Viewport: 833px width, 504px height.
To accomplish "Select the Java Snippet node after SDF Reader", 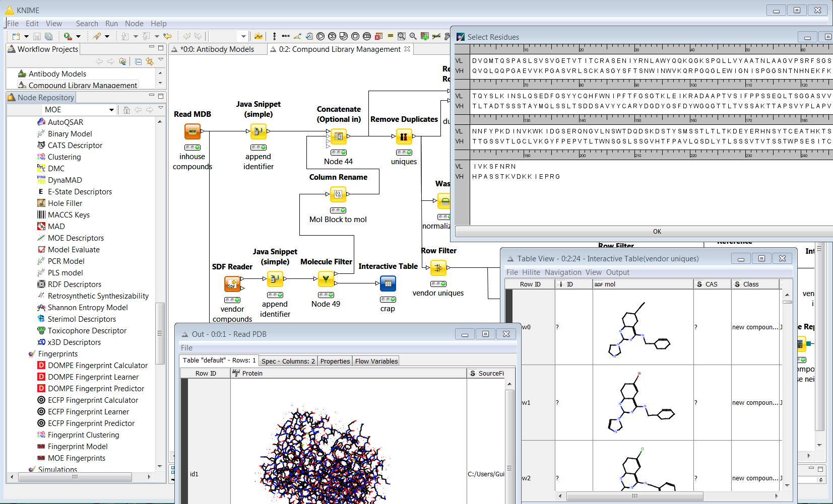I will (x=275, y=279).
